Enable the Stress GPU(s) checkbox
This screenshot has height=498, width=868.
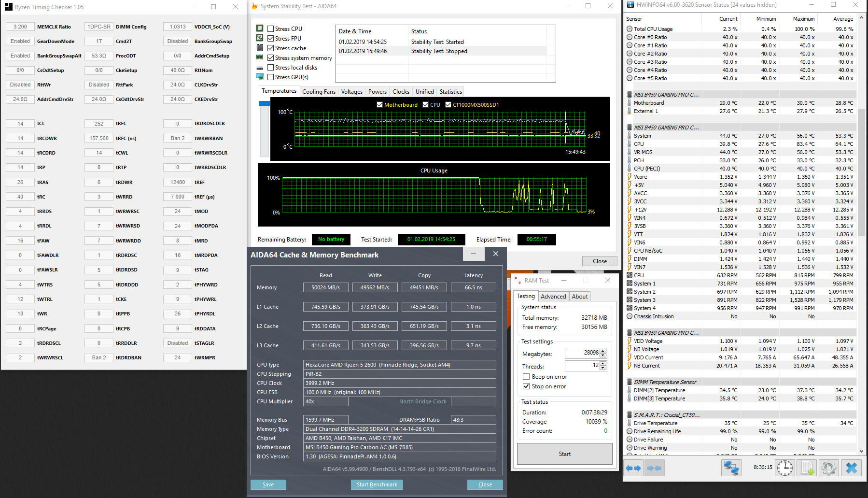(x=271, y=77)
